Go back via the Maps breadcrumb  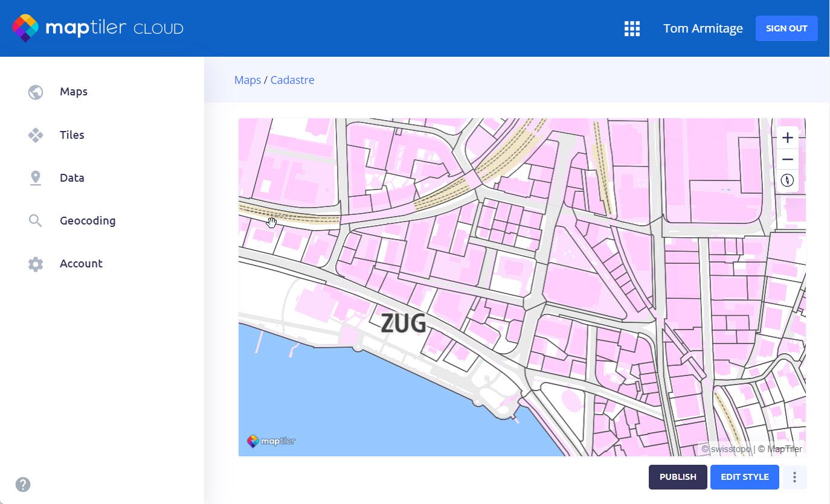(247, 80)
